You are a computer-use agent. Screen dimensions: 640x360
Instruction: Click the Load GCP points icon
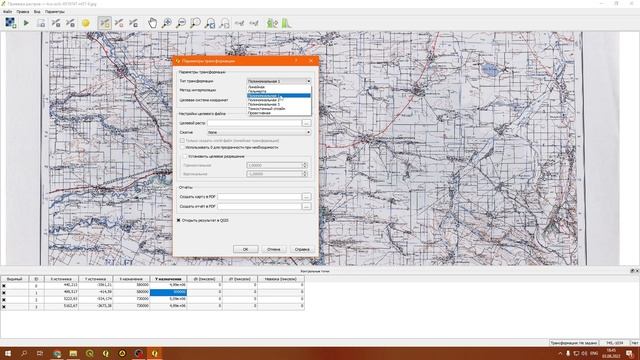click(x=56, y=23)
